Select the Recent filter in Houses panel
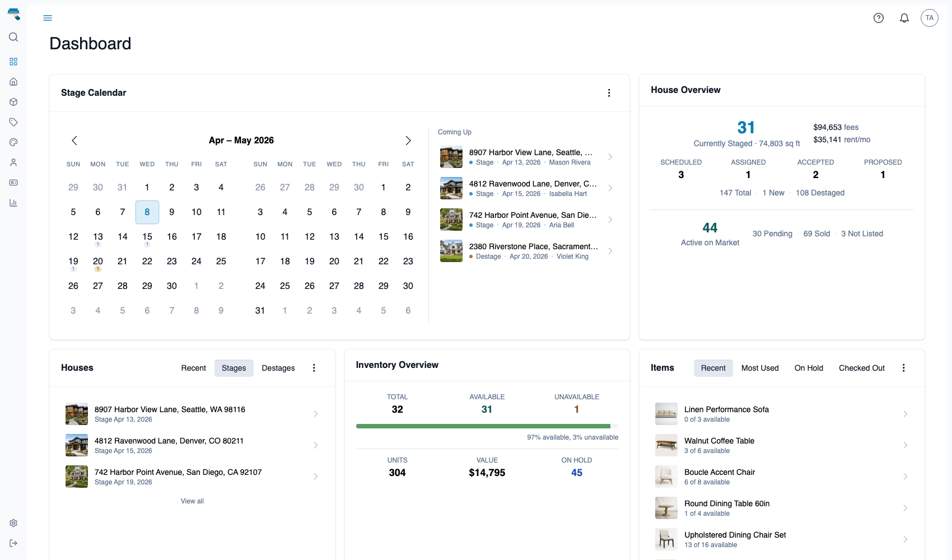952x560 pixels. [193, 368]
